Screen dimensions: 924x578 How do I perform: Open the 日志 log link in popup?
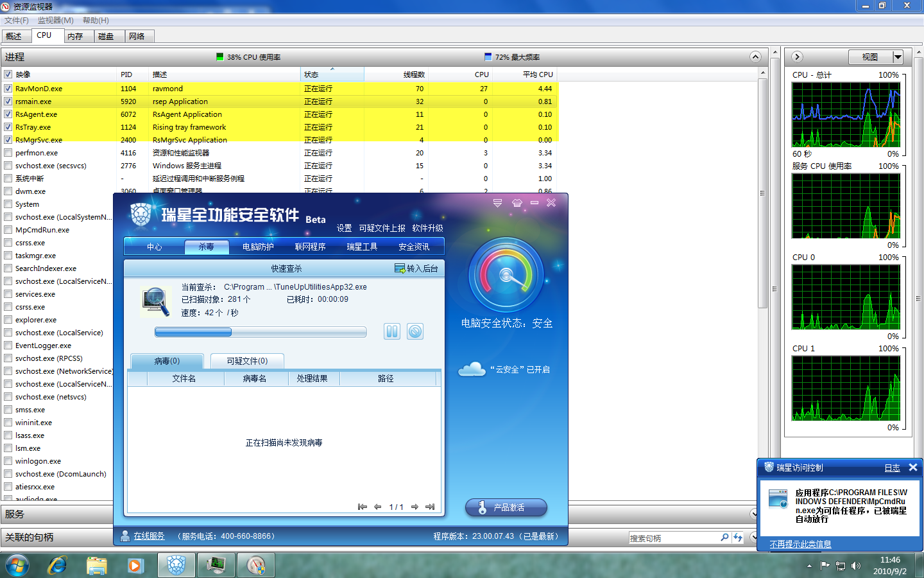click(x=892, y=468)
